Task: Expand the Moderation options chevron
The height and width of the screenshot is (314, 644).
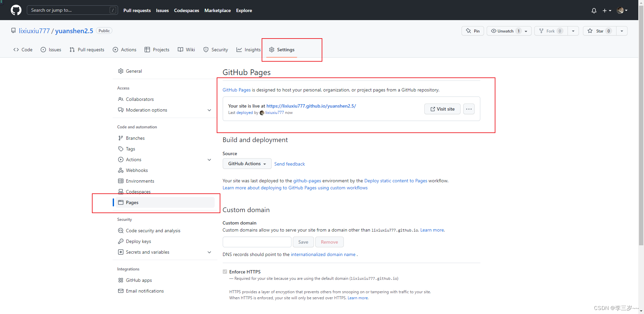Action: click(x=209, y=110)
